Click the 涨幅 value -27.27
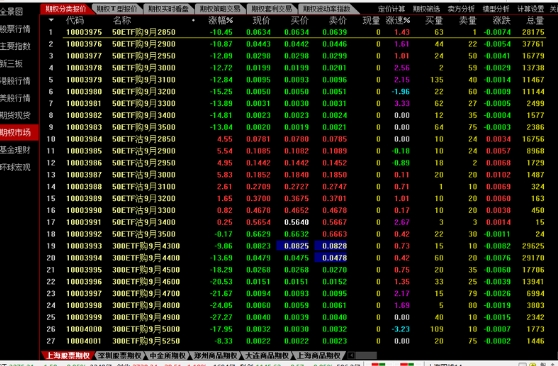Image resolution: width=558 pixels, height=366 pixels. (x=221, y=317)
